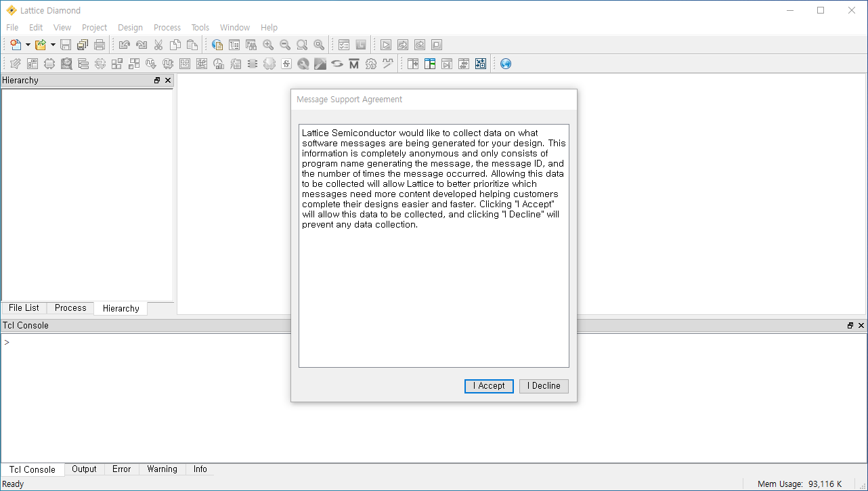This screenshot has height=491, width=868.
Task: Close the Tcl Console panel
Action: 861,326
